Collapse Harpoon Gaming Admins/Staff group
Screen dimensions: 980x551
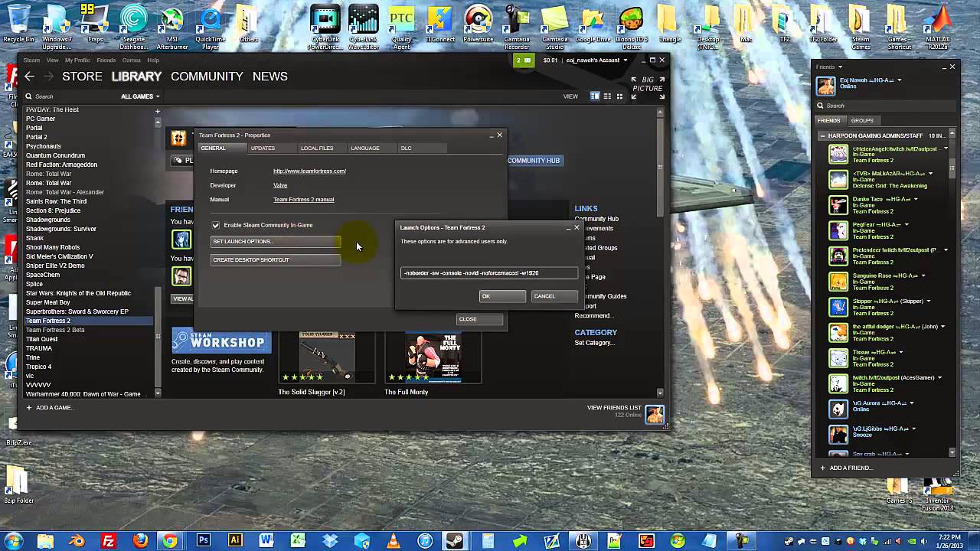click(822, 135)
